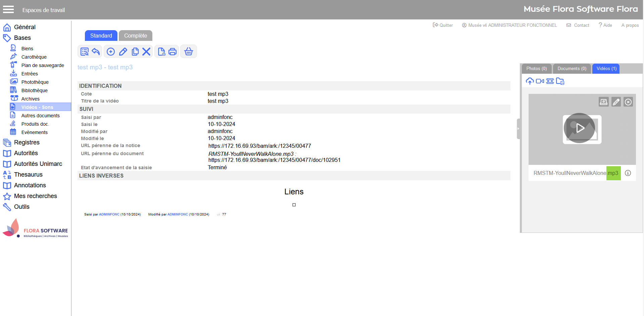Viewport: 644px width, 316px height.
Task: Play the RMSTM-YoullNeverWalkAlone video
Action: click(x=580, y=128)
